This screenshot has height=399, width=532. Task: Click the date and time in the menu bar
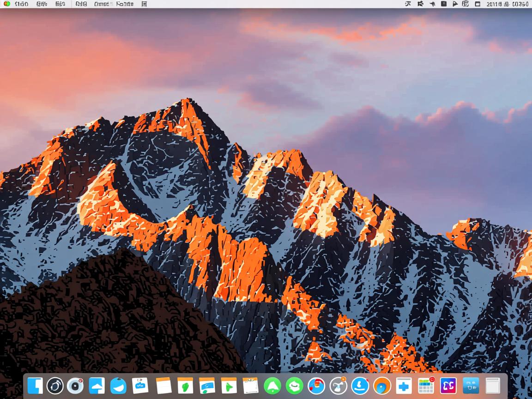[x=507, y=4]
